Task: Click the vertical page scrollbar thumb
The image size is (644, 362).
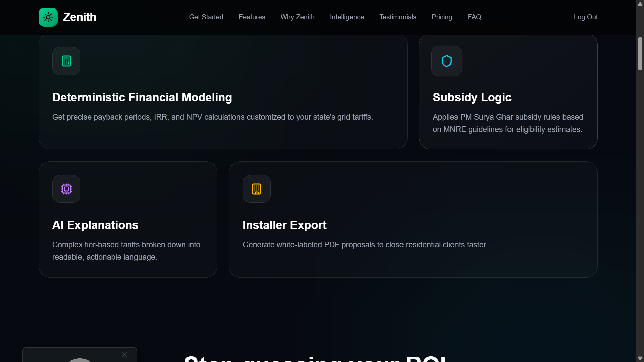Action: click(640, 54)
